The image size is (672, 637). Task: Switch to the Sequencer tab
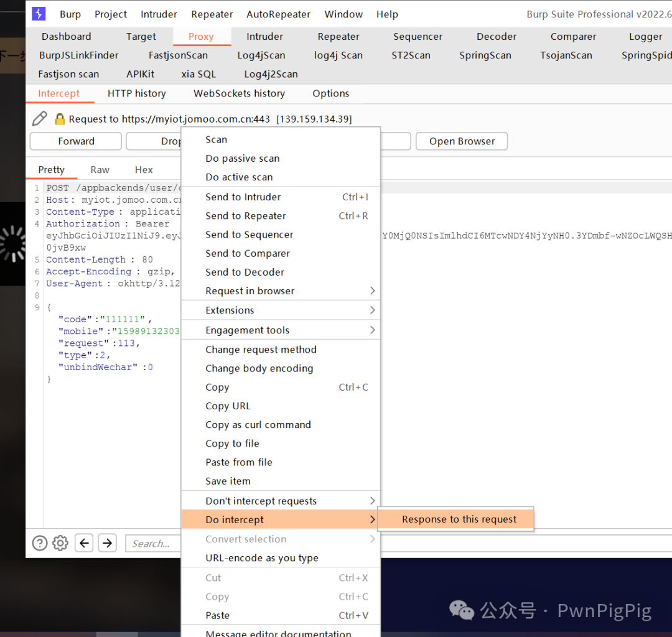(x=418, y=37)
